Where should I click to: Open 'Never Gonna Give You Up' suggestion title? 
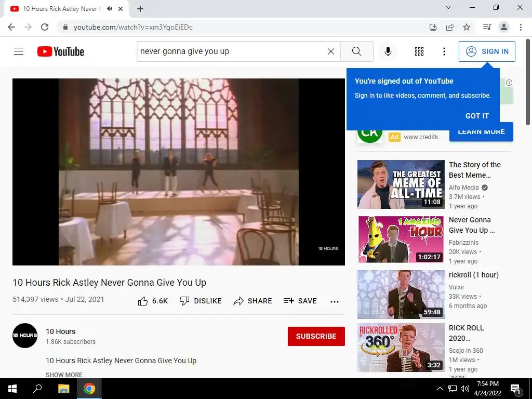tap(472, 225)
